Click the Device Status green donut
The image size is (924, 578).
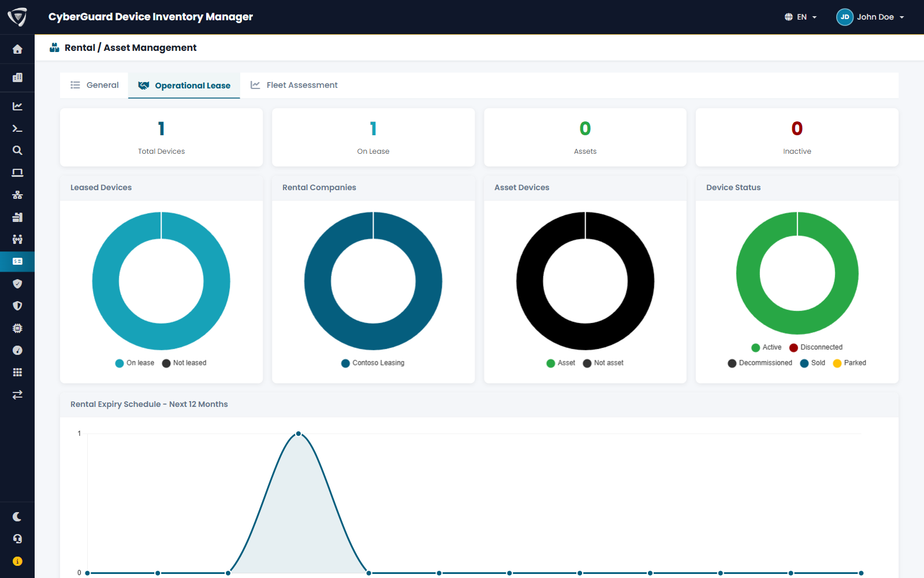point(797,273)
